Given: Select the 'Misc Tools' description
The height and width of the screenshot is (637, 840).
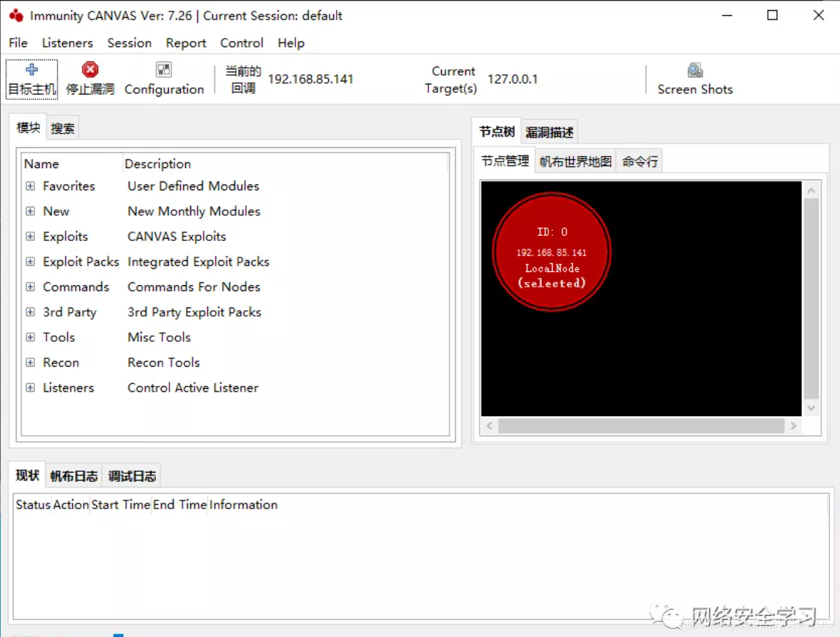Looking at the screenshot, I should [159, 337].
